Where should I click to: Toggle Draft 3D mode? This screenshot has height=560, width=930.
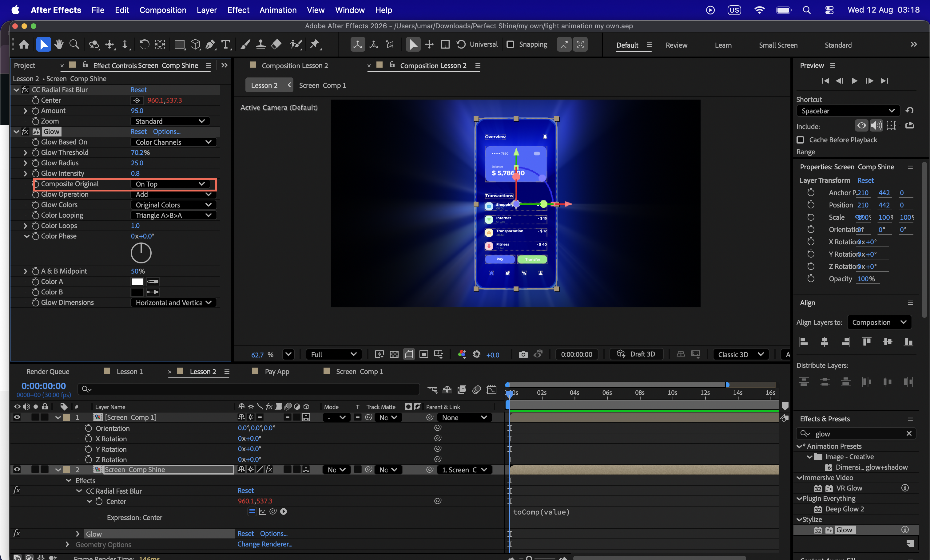[x=636, y=354]
